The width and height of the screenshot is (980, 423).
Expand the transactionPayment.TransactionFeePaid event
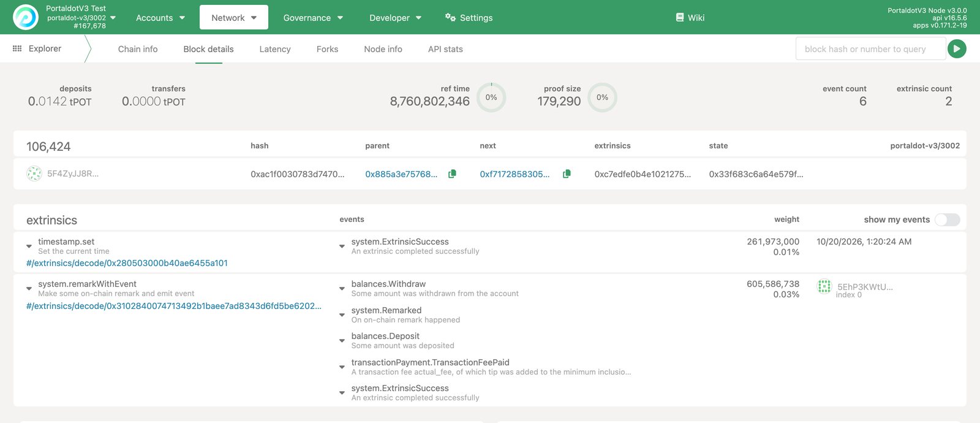point(342,367)
